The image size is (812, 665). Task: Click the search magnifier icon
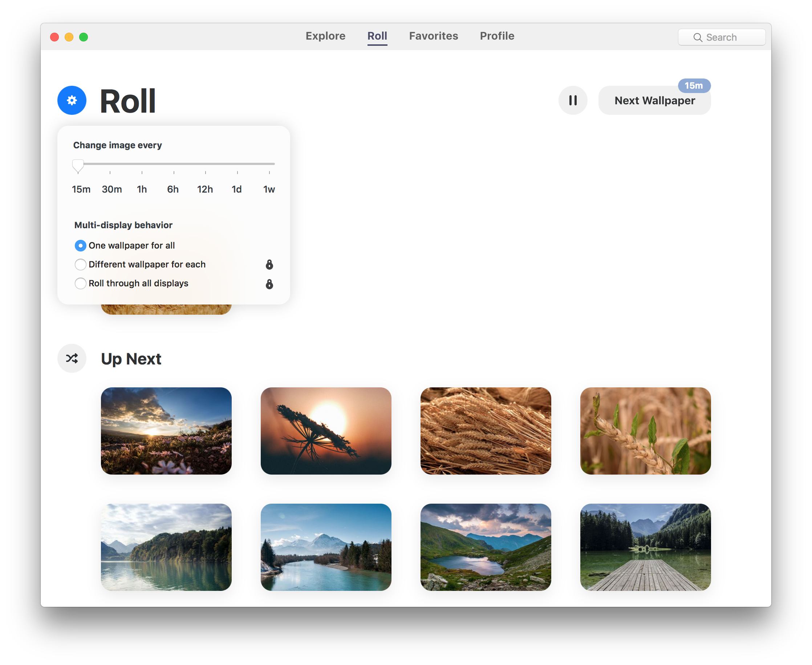(x=698, y=37)
